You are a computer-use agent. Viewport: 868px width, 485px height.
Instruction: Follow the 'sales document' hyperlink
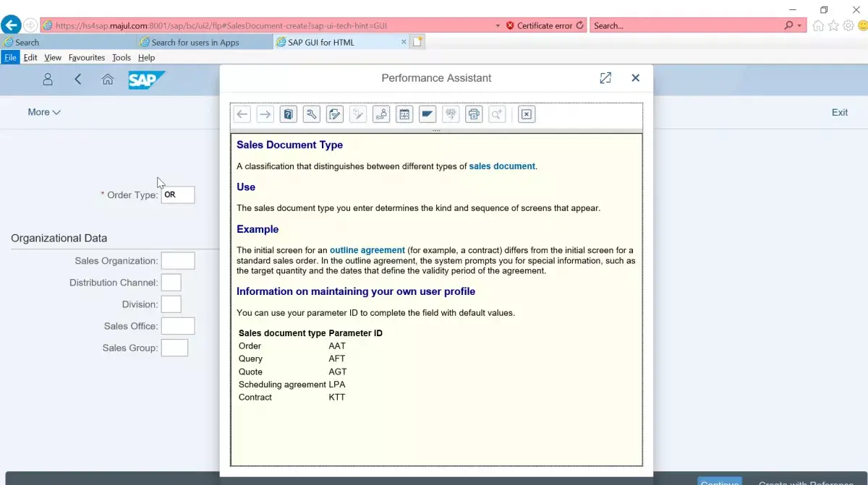(x=502, y=166)
